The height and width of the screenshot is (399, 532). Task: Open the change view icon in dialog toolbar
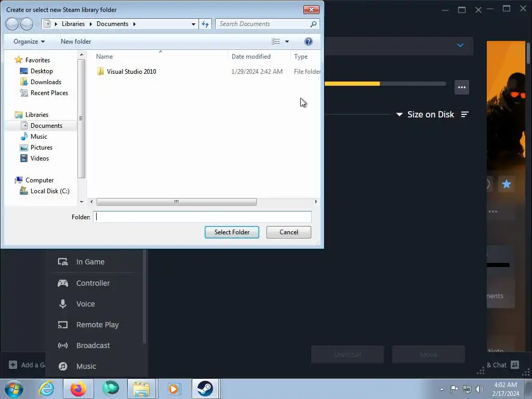coord(275,42)
